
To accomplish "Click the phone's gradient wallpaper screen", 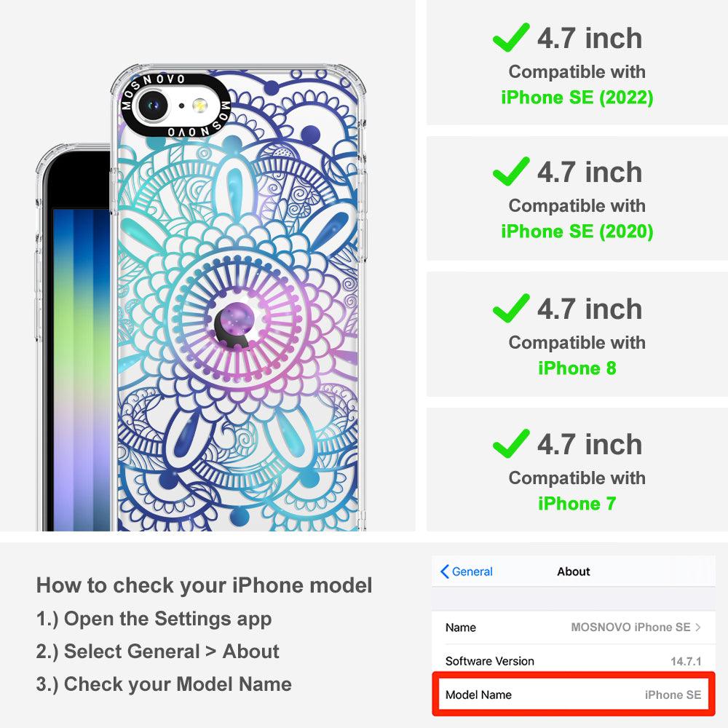I will [x=82, y=369].
